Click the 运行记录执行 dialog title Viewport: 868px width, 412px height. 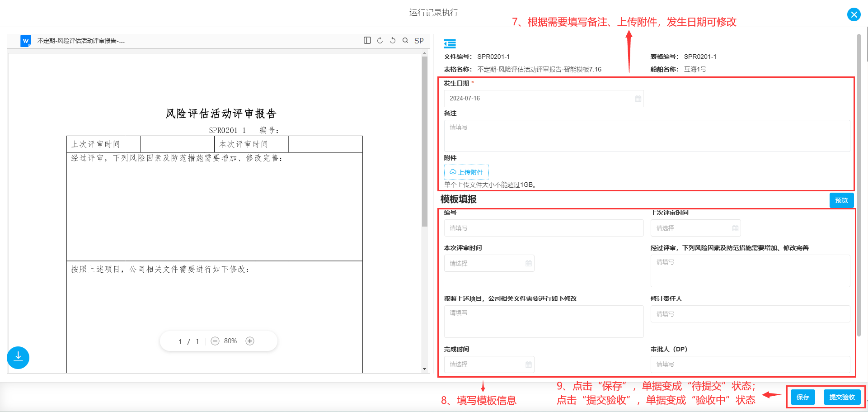[434, 13]
